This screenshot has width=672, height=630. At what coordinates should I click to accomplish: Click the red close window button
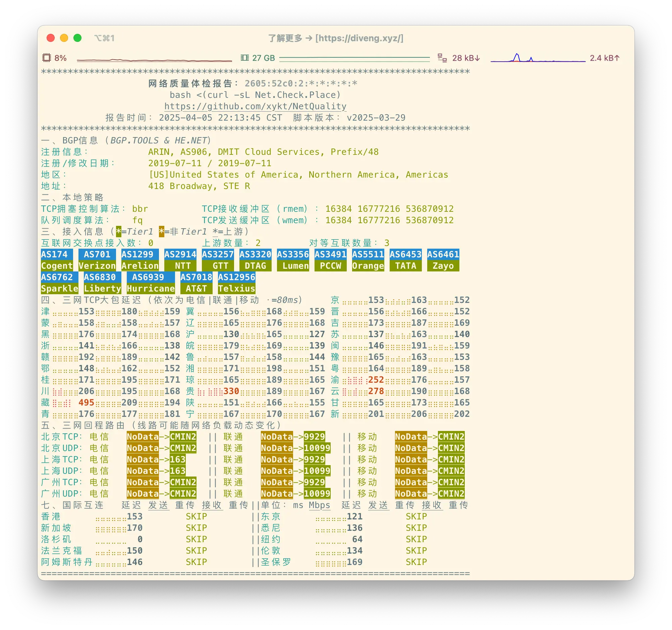tap(51, 38)
